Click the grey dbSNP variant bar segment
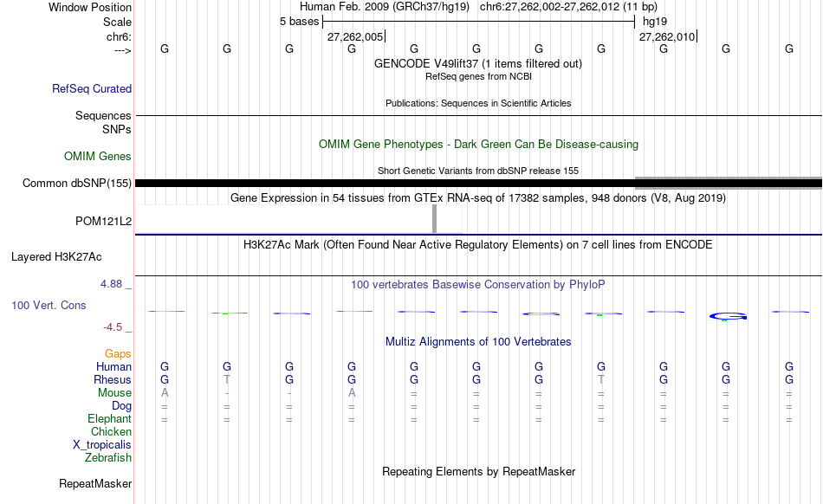Viewport: 823px width, 504px height. (x=729, y=183)
